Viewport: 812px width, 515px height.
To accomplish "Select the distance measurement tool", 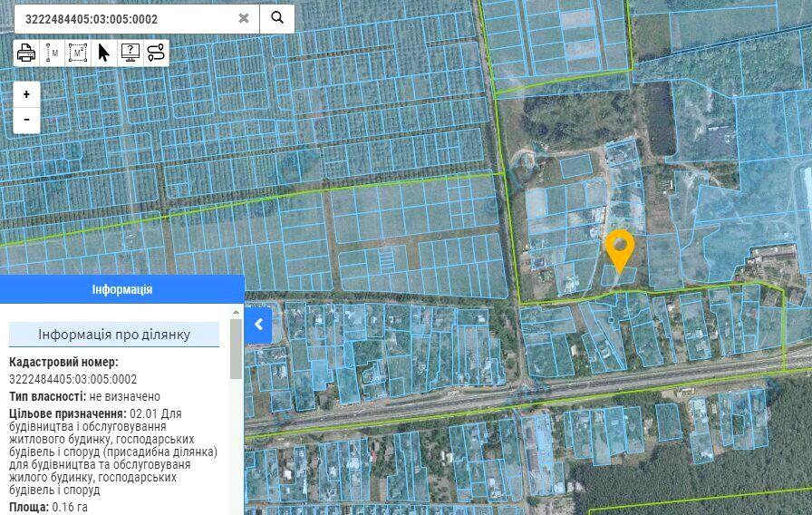I will [x=52, y=53].
